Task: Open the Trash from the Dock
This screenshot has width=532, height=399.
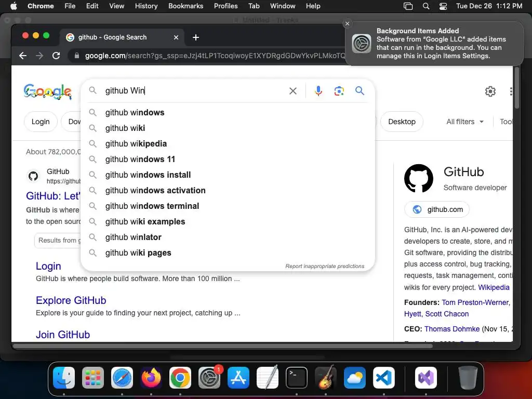Action: tap(468, 378)
